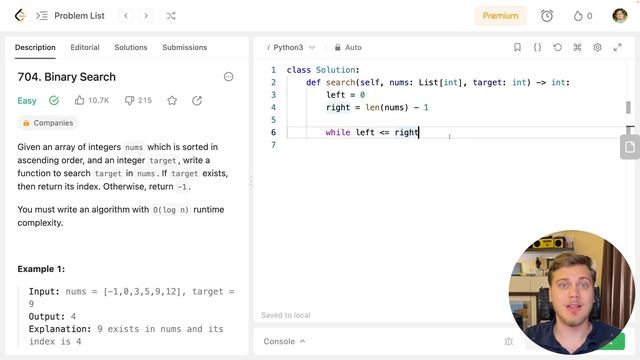This screenshot has height=360, width=640.
Task: Open the user profile avatar
Action: [x=620, y=16]
